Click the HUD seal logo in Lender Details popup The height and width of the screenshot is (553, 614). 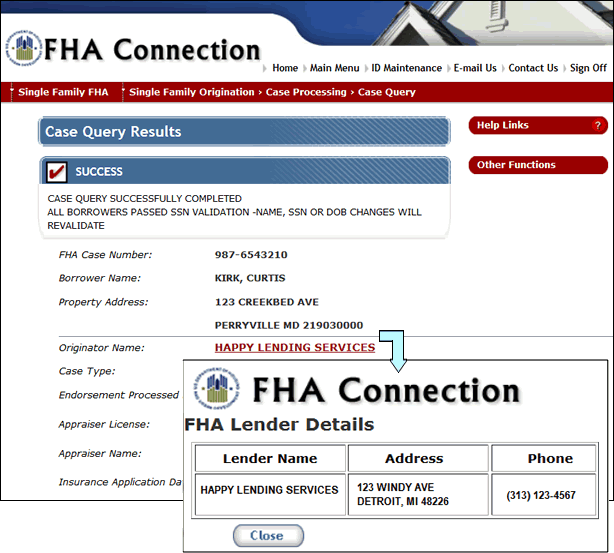click(x=217, y=388)
